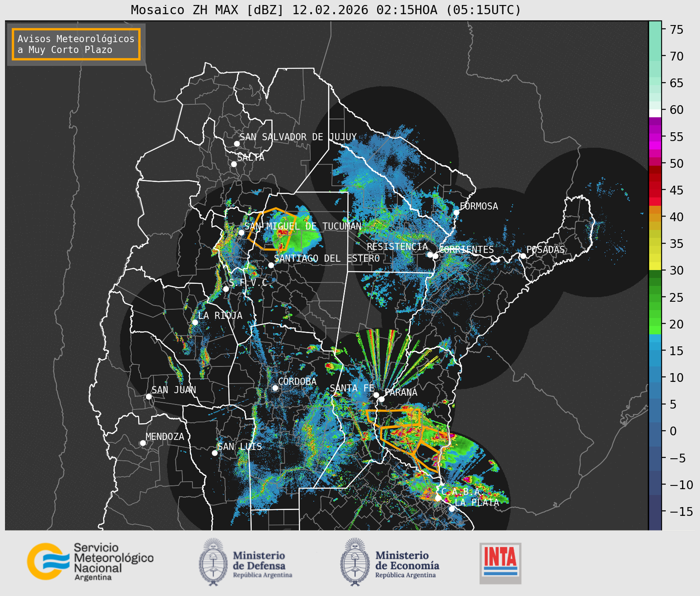Click the San Luis city marker dot

coord(215,453)
